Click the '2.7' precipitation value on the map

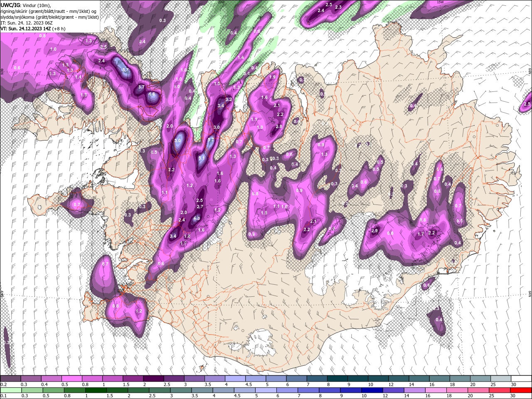(199, 207)
